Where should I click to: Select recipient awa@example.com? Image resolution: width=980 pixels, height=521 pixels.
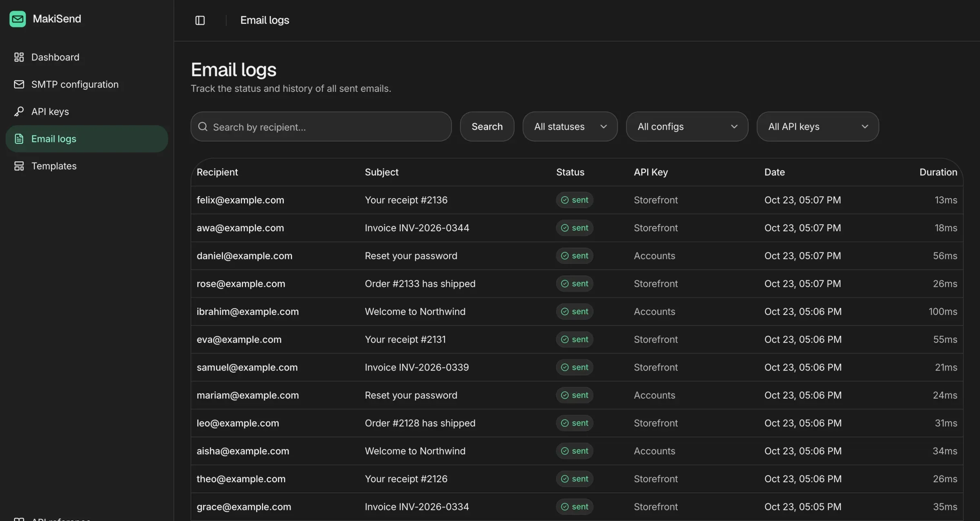[240, 228]
